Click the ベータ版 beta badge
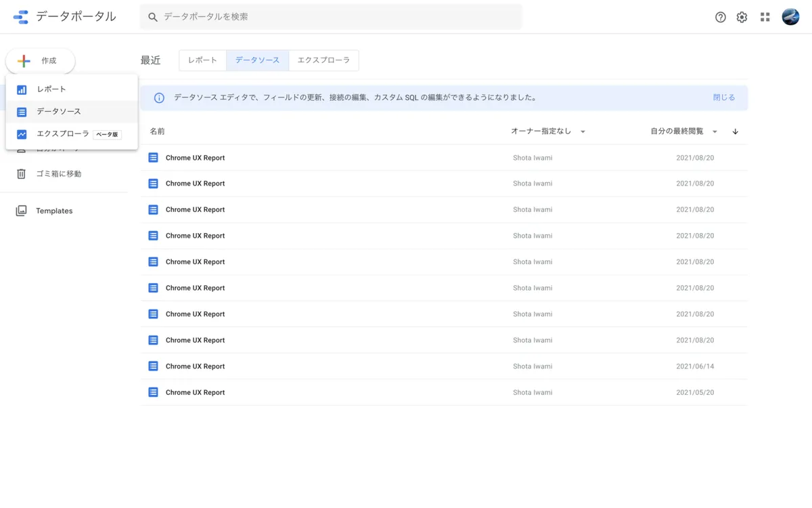 108,134
